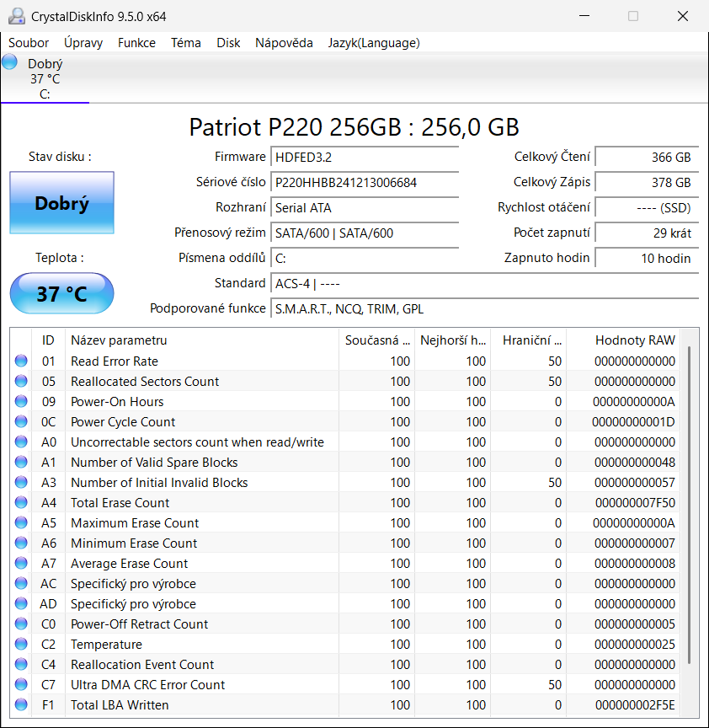Click status orb for Number of Valid Spare Blocks
This screenshot has width=709, height=728.
click(x=21, y=462)
